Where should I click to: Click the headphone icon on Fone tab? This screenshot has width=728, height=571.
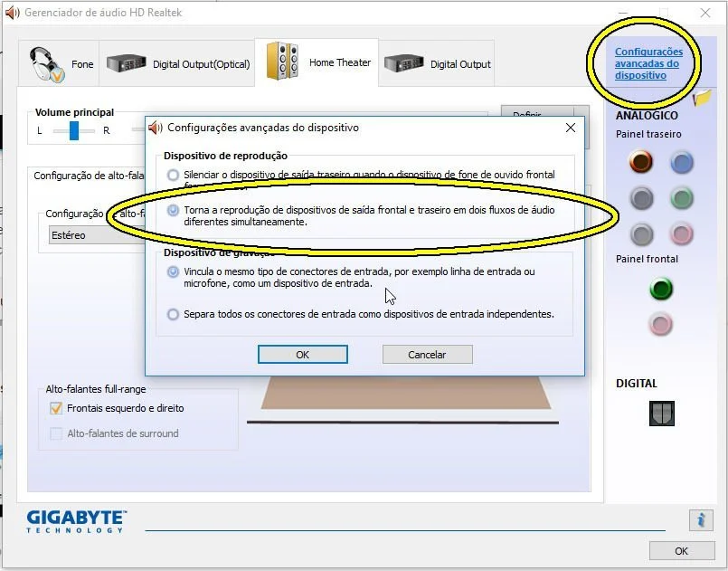(x=46, y=64)
